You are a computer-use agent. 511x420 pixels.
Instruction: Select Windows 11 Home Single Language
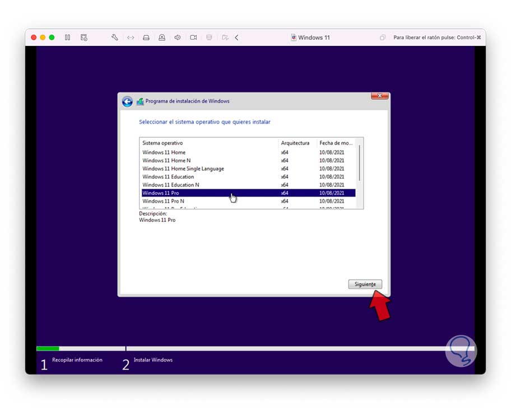(x=248, y=169)
